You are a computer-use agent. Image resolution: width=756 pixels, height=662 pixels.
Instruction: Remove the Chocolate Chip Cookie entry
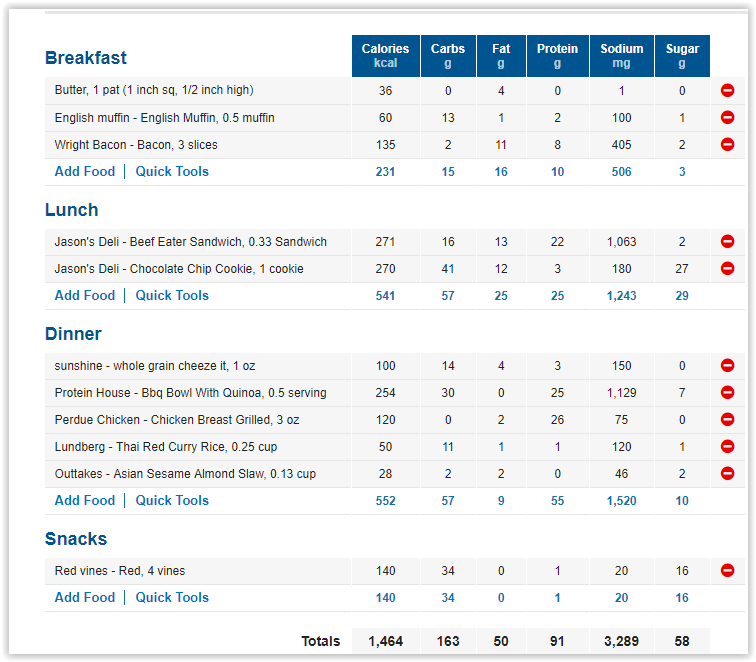click(x=727, y=268)
